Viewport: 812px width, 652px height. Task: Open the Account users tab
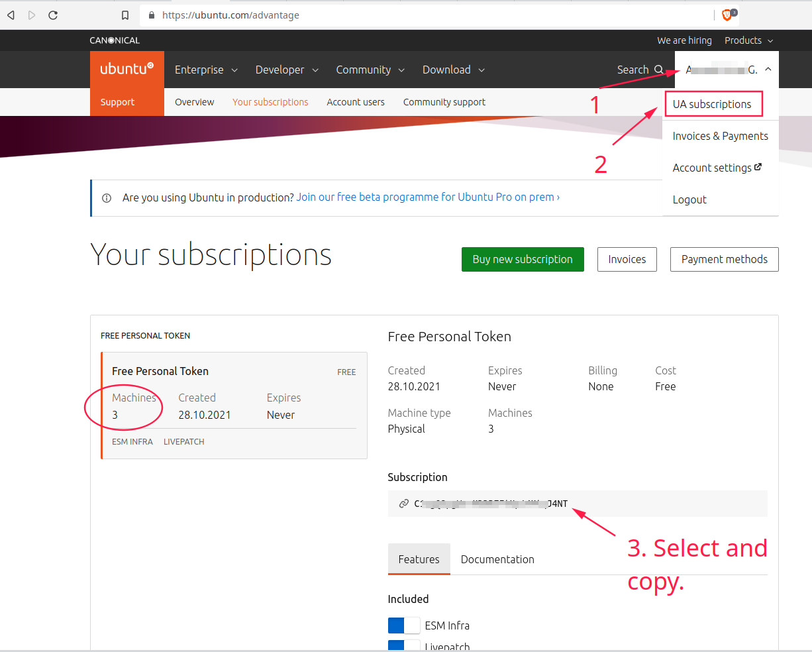click(356, 102)
